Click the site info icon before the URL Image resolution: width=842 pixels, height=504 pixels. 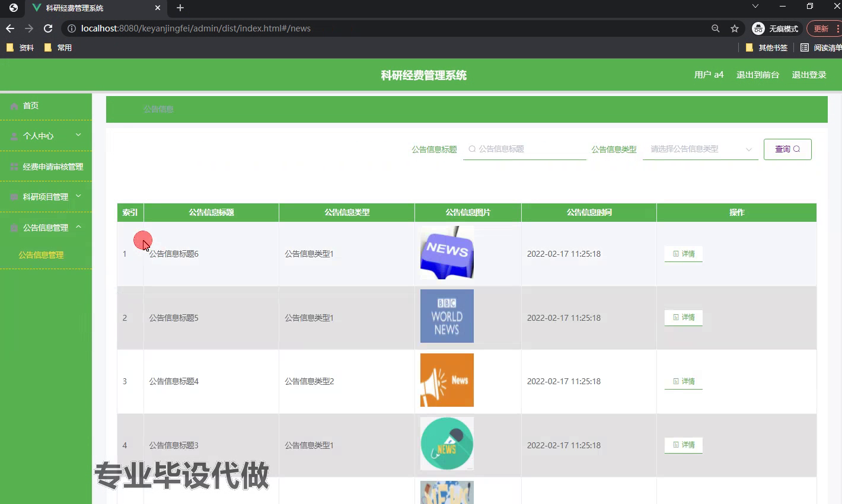(x=72, y=28)
